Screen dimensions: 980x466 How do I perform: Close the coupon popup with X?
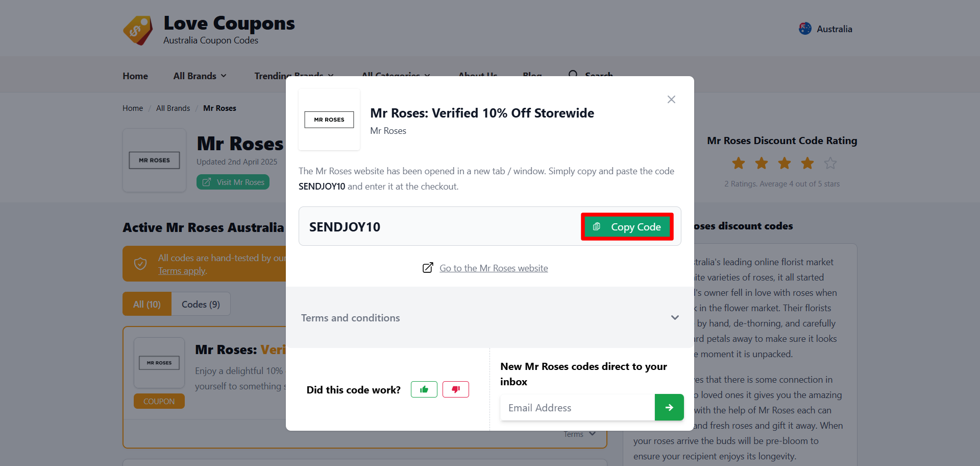[671, 100]
